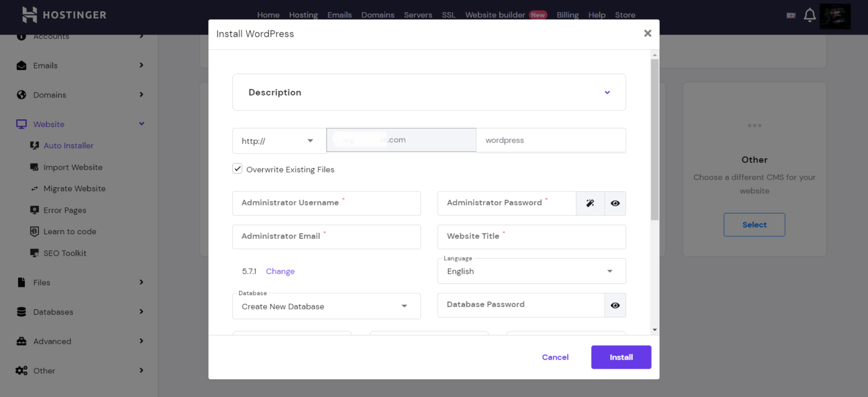Click the Auto Installer sidebar icon

click(34, 145)
